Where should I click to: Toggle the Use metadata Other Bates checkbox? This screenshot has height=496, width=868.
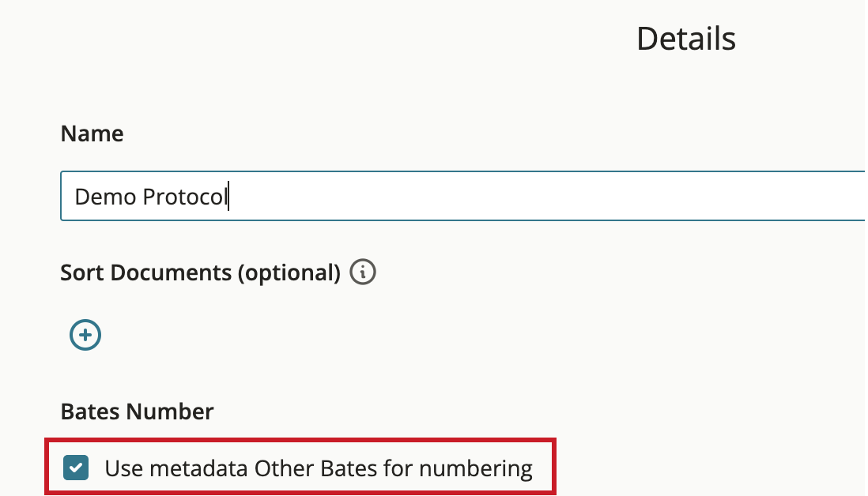(x=76, y=468)
